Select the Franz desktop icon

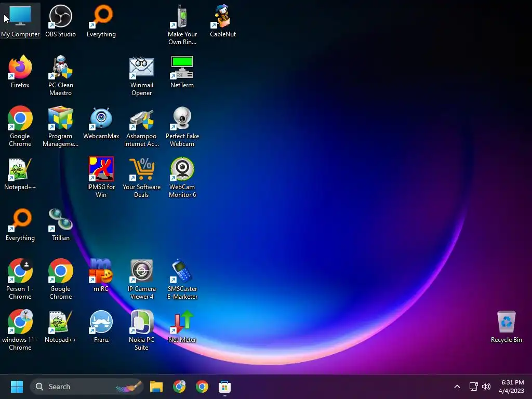101,326
